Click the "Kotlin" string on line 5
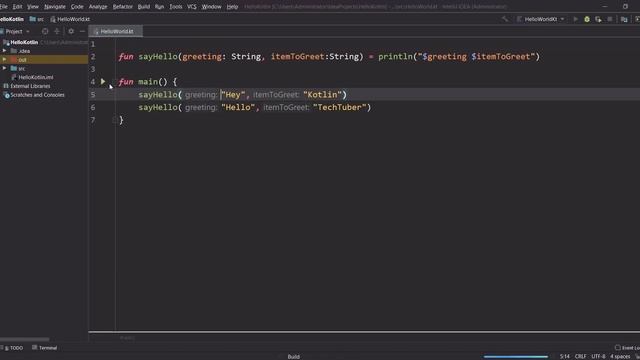The image size is (640, 360). point(322,95)
